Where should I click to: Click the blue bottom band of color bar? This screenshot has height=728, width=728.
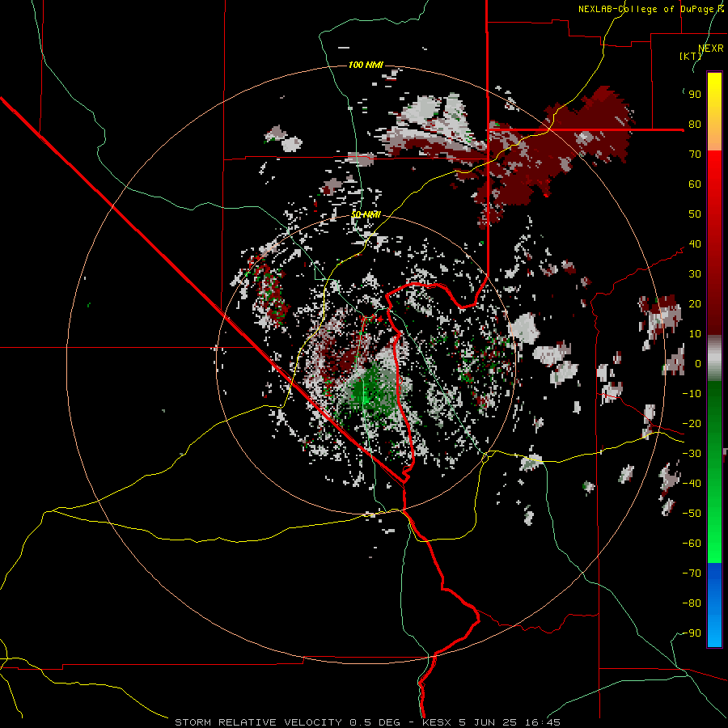(x=714, y=605)
